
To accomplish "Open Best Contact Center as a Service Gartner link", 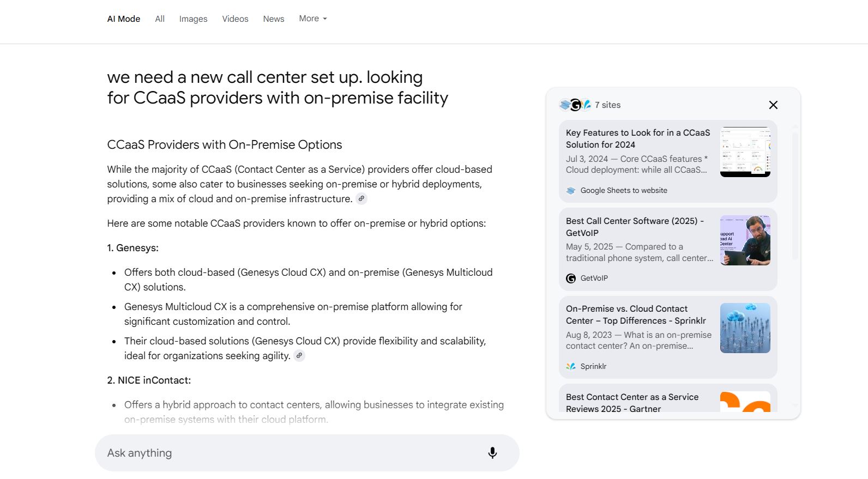I will (x=632, y=403).
